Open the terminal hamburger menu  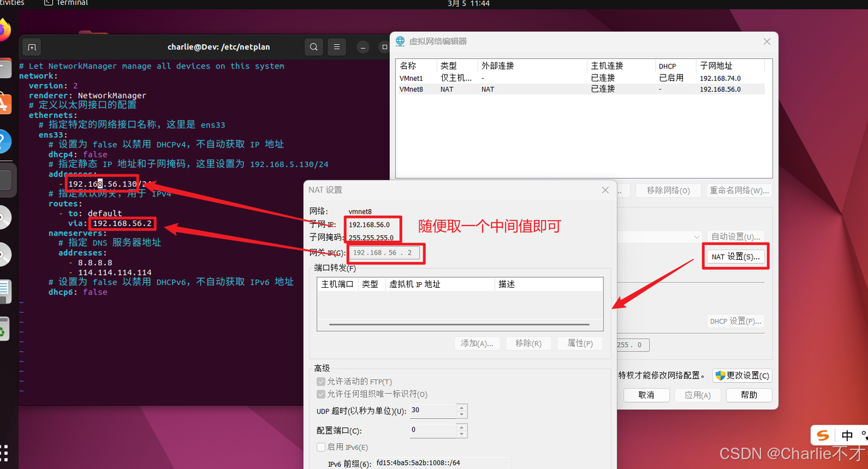(336, 47)
